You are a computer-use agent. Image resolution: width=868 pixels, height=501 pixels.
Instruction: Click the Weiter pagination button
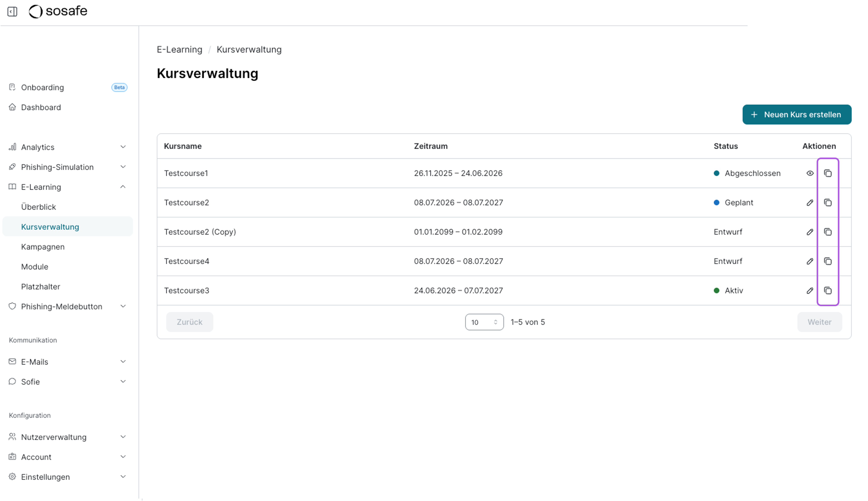coord(820,322)
